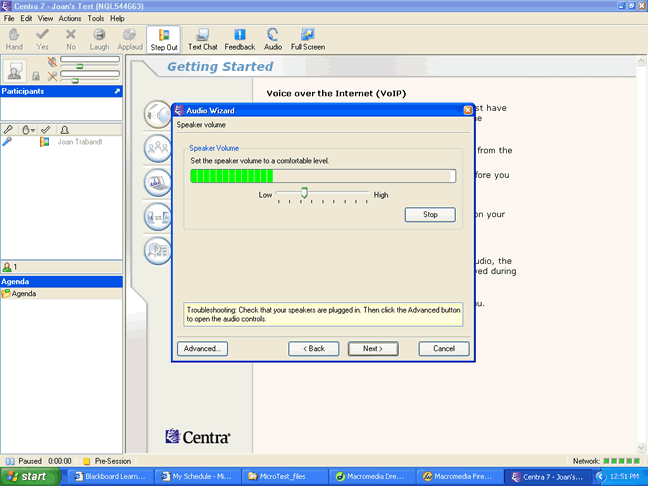Click the Yes checkmark toolbar icon
Image resolution: width=648 pixels, height=486 pixels.
42,39
